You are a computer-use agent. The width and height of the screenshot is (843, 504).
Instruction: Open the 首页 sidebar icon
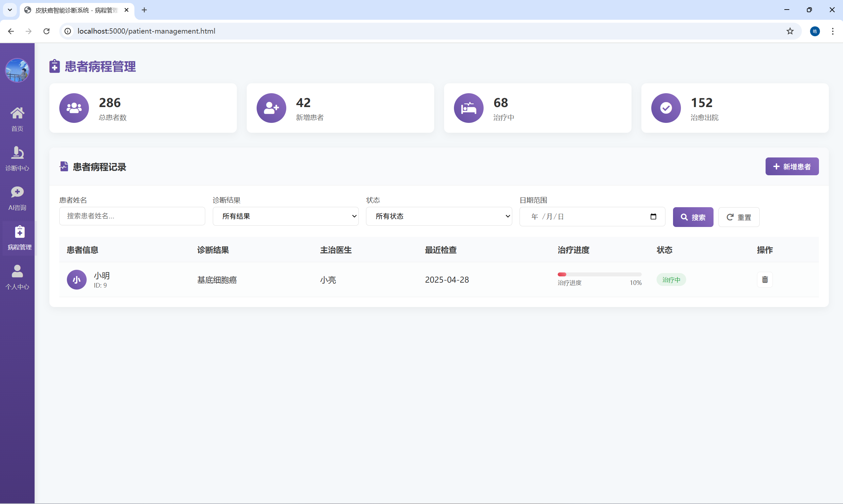click(17, 118)
